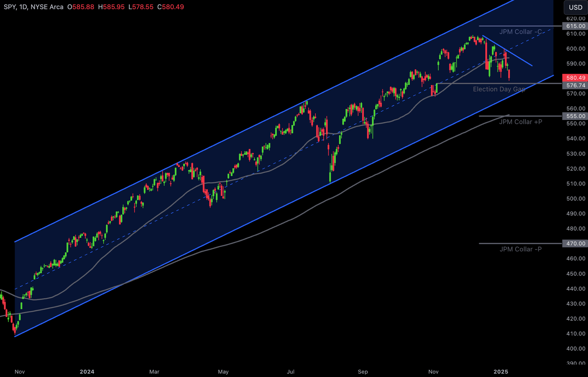This screenshot has width=588, height=377.
Task: Select the Election Day Gap annotation
Action: pos(499,89)
